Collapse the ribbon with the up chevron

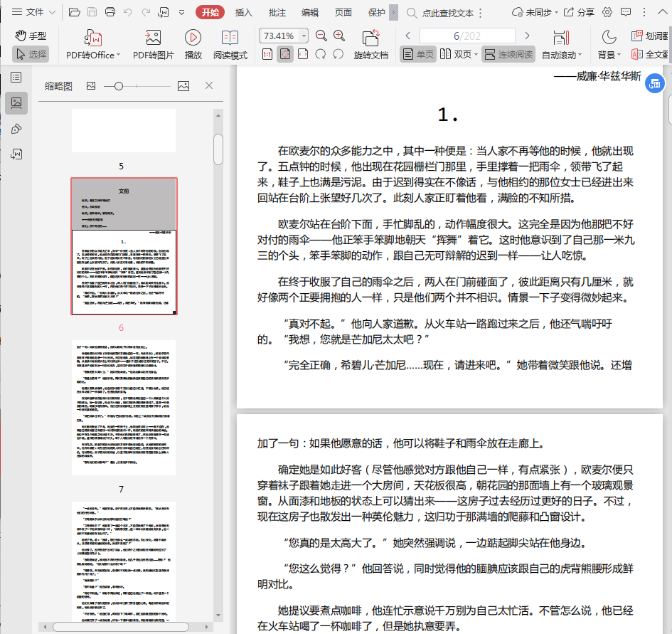tap(662, 12)
